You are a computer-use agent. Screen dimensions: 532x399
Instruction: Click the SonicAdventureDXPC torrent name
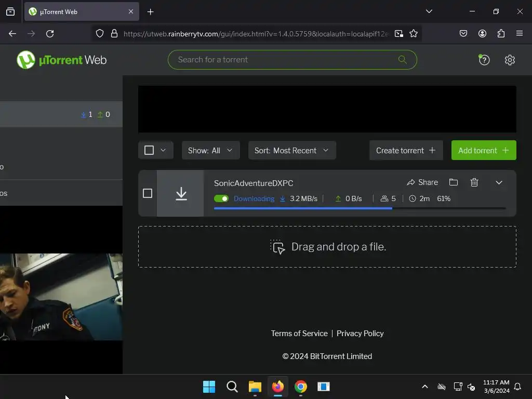tap(254, 183)
